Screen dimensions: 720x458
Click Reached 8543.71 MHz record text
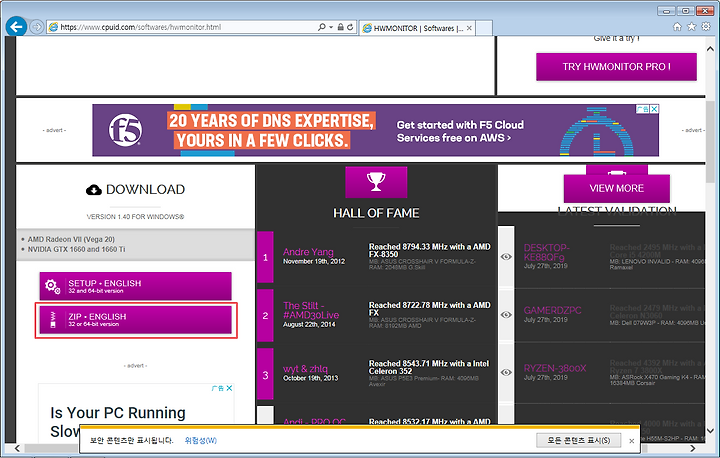tap(429, 367)
